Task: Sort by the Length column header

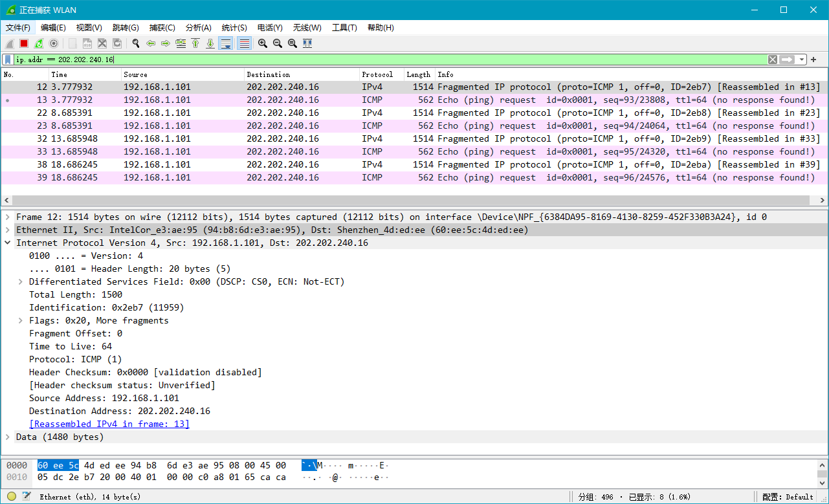Action: [419, 74]
